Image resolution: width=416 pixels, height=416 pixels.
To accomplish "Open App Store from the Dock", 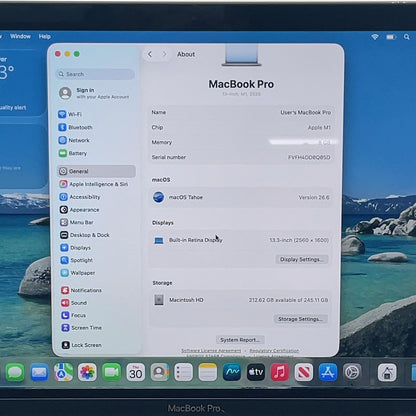I will (x=328, y=372).
